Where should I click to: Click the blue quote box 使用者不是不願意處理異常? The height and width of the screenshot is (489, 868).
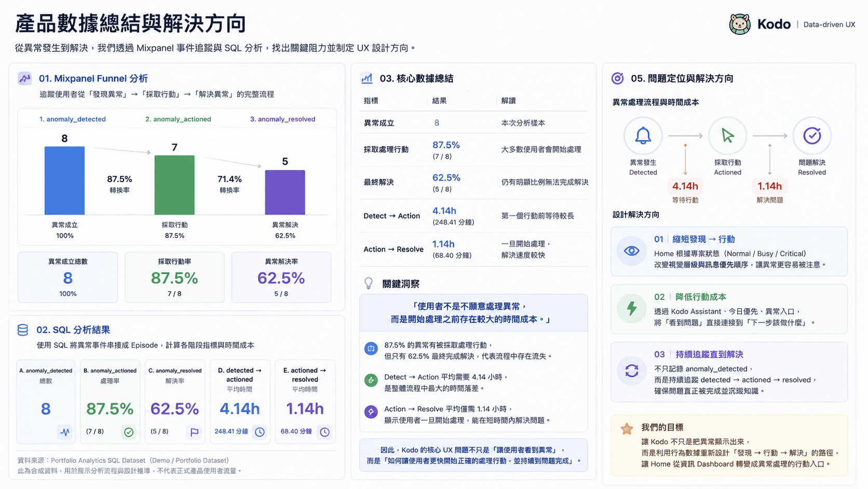[x=473, y=313]
